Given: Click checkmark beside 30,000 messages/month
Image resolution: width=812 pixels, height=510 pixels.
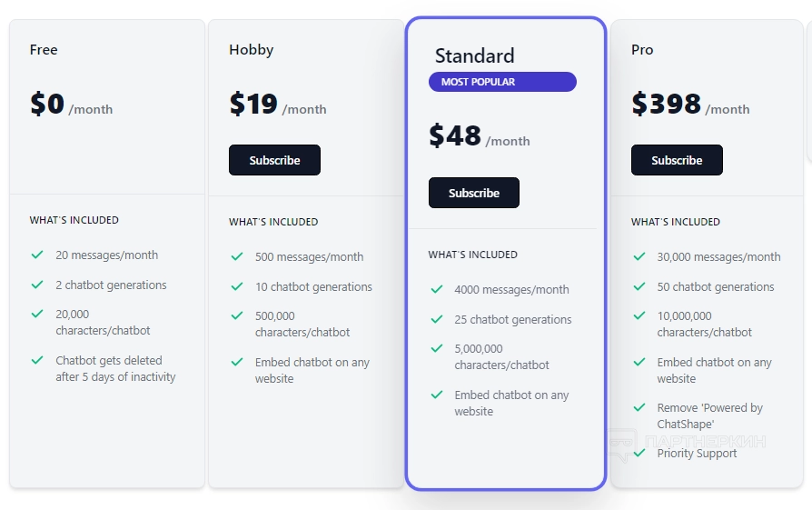Looking at the screenshot, I should pos(639,257).
